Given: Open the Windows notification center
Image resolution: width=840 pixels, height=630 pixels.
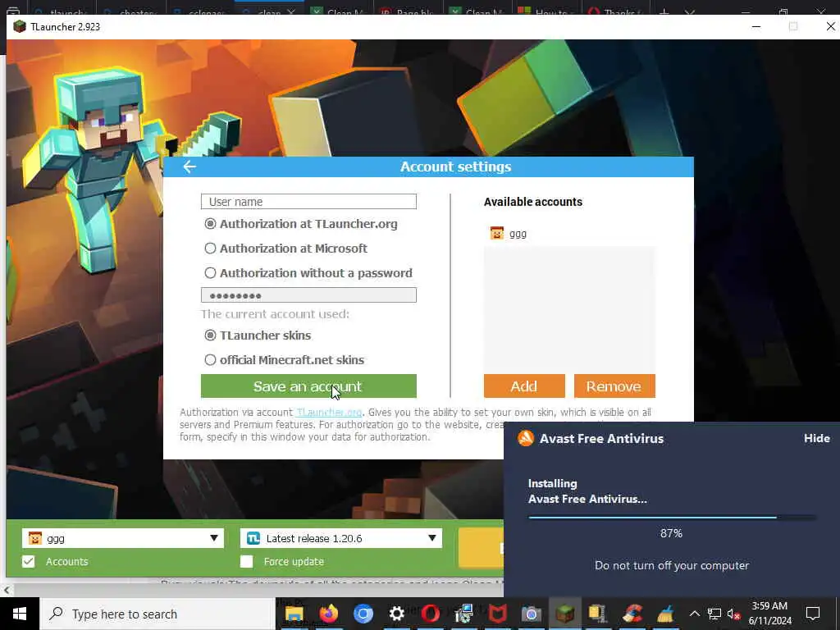Looking at the screenshot, I should coord(813,614).
